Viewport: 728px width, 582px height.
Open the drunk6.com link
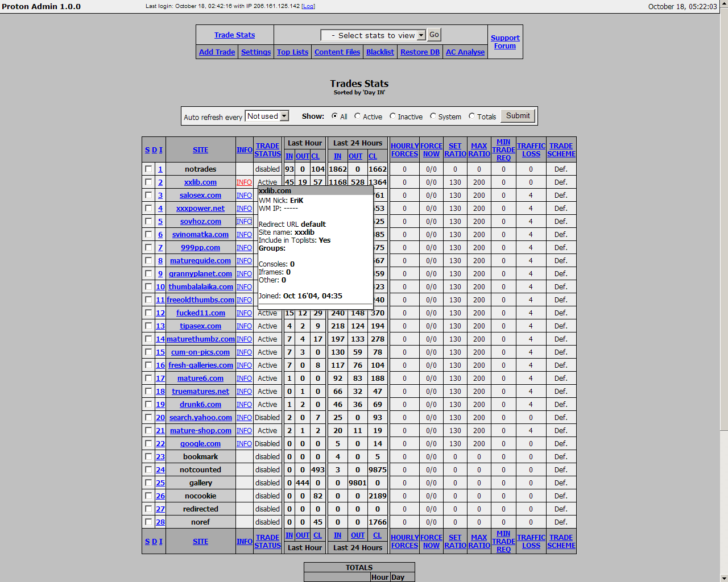(200, 404)
